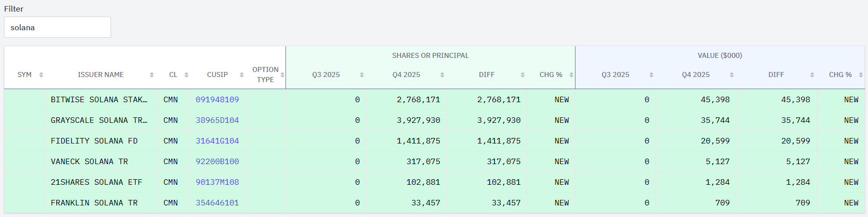Sort value Q3 2025 column arrows

click(x=651, y=75)
